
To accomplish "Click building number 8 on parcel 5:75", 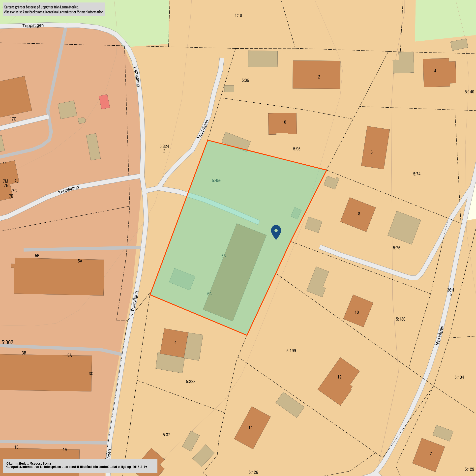I will coord(358,214).
